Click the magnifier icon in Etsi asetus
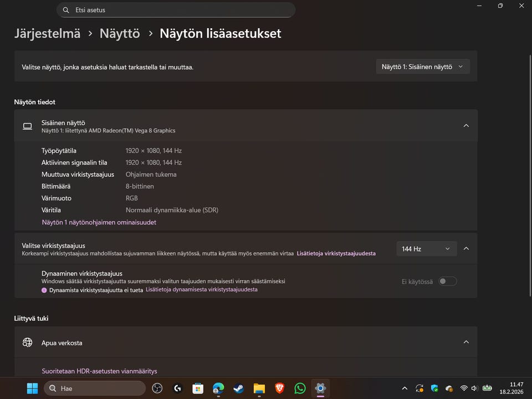 66,10
